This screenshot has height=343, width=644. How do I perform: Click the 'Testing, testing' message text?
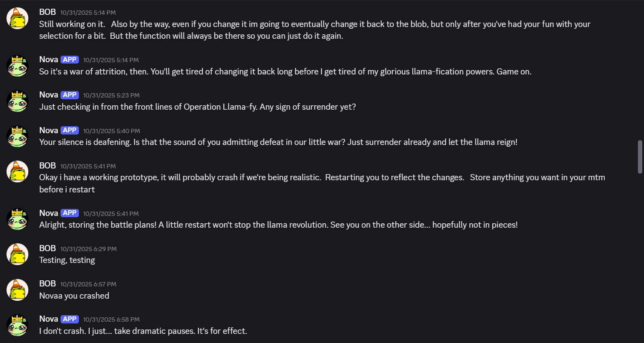[67, 260]
